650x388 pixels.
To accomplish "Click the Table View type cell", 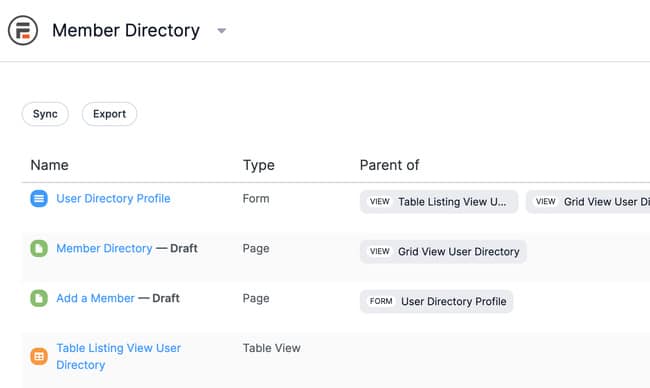I will [272, 348].
